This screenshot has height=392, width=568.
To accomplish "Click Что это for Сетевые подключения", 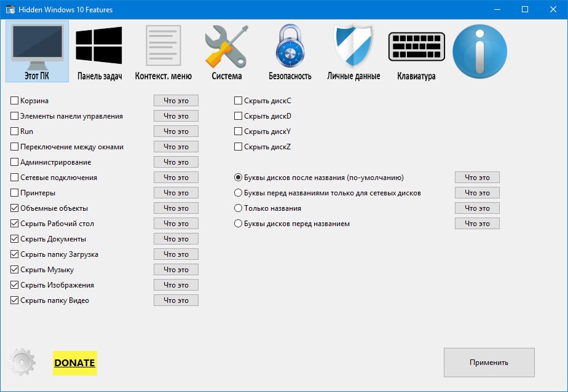I will pyautogui.click(x=176, y=178).
